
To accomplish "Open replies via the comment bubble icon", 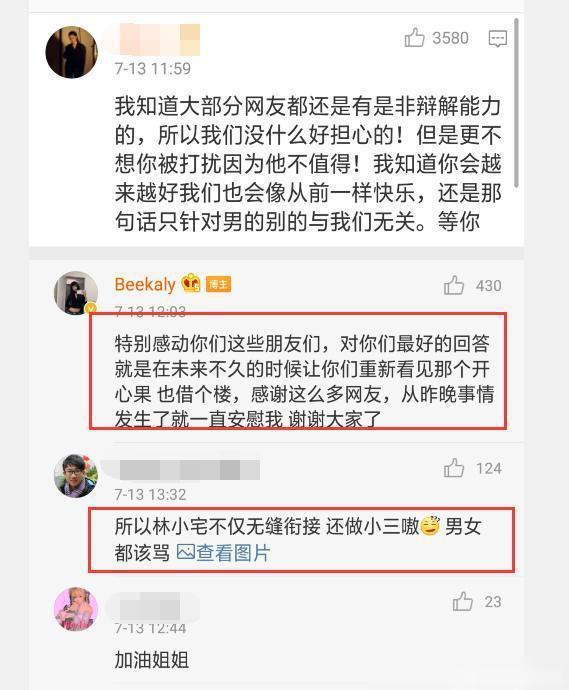I will pos(498,38).
